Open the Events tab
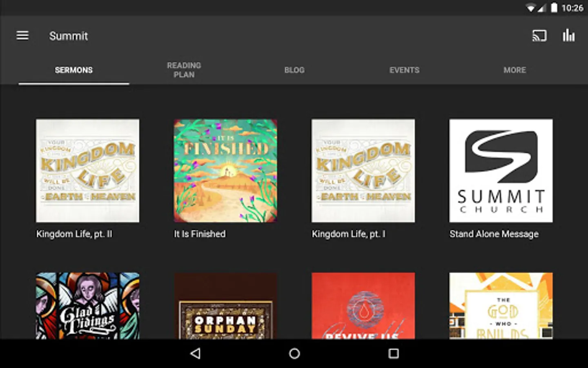Screen dimensions: 588x368 click(405, 70)
